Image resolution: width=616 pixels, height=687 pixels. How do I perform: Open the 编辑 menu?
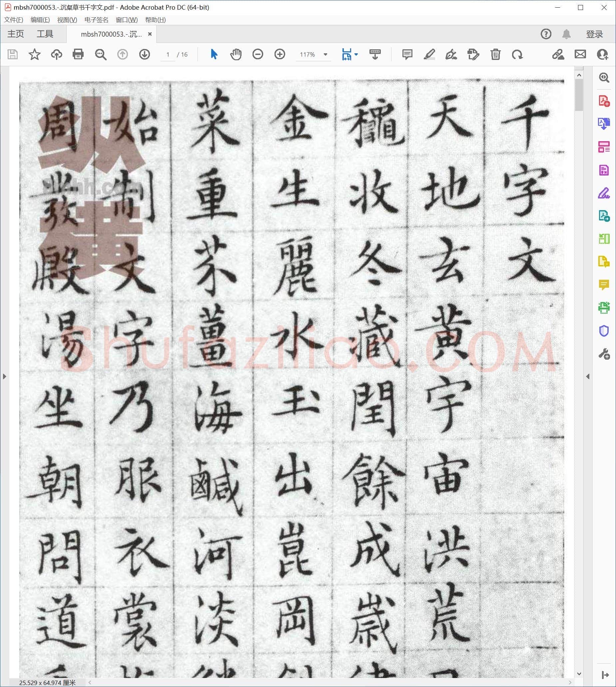click(40, 20)
